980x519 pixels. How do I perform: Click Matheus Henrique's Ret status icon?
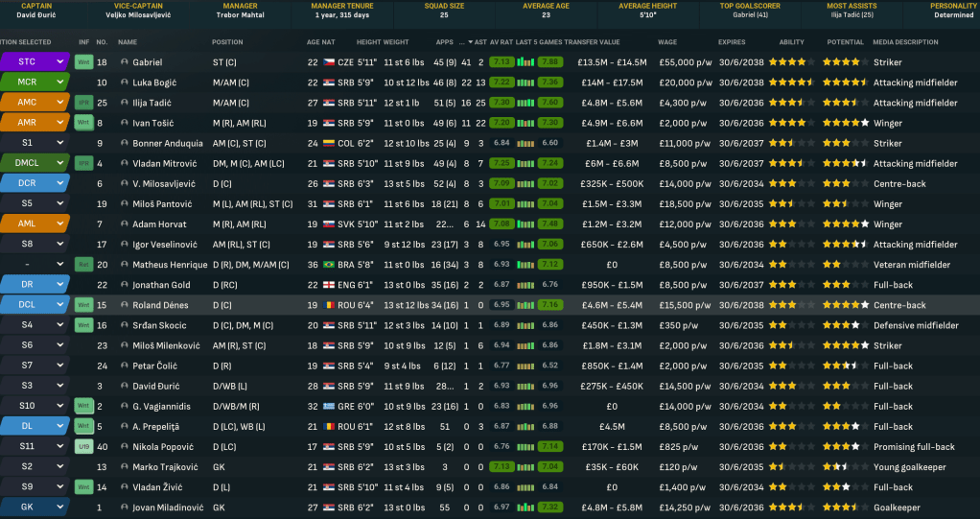[83, 265]
